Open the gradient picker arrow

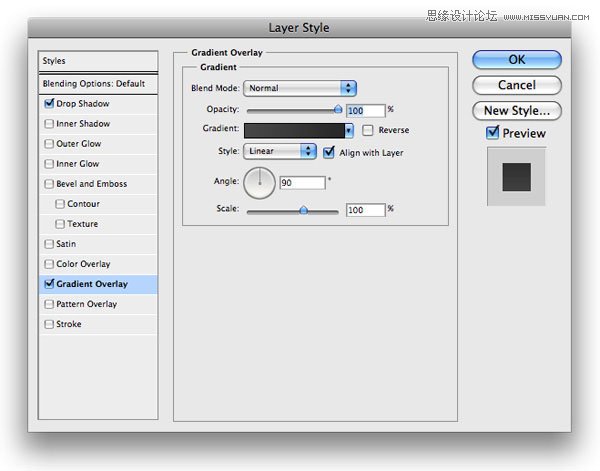point(349,130)
